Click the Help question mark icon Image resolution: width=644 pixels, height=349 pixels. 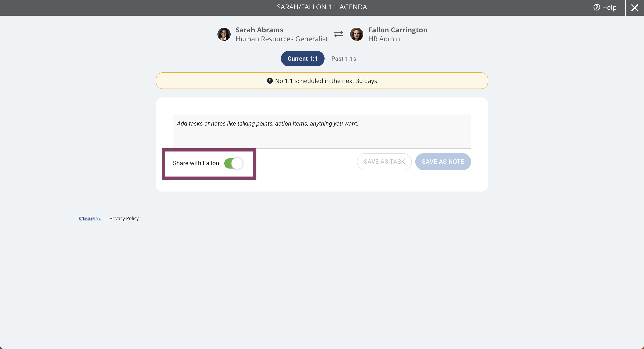tap(597, 7)
